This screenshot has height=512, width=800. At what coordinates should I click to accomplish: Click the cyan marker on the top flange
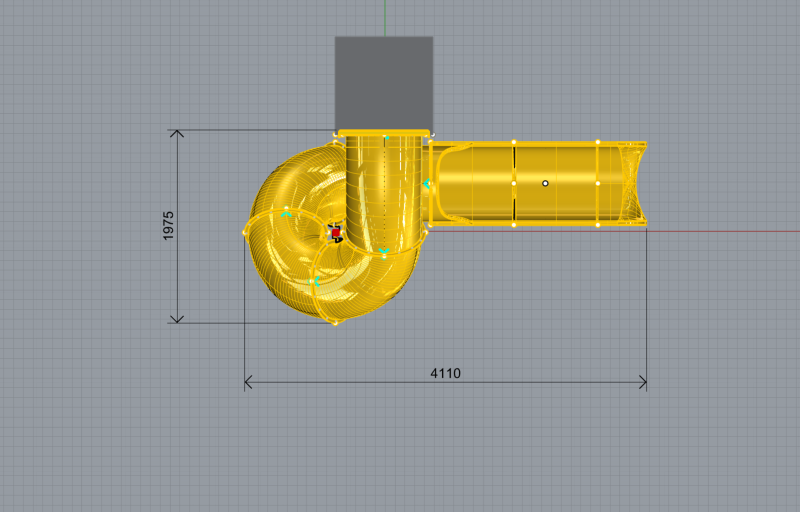(385, 136)
